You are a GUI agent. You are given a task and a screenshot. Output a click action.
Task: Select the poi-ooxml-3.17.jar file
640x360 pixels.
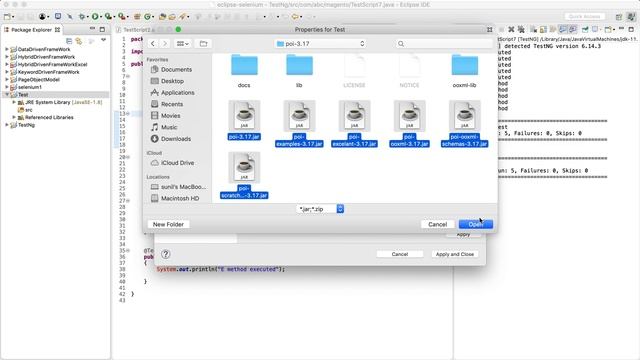click(x=409, y=124)
